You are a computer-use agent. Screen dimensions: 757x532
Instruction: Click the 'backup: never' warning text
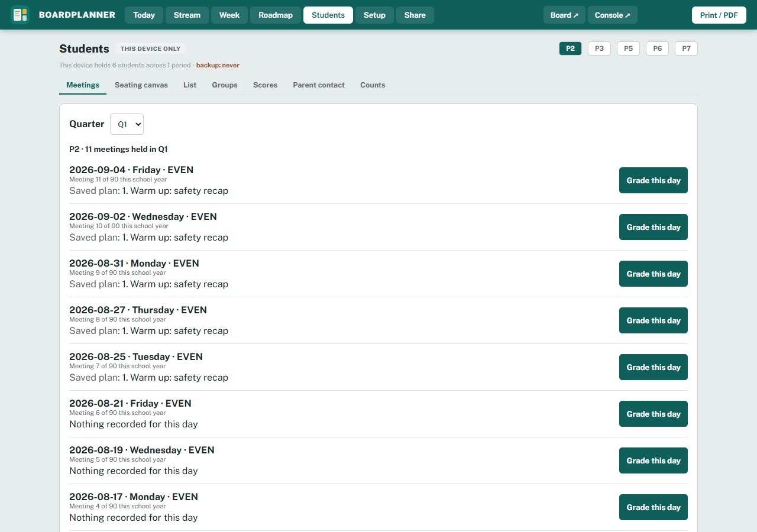pyautogui.click(x=218, y=65)
